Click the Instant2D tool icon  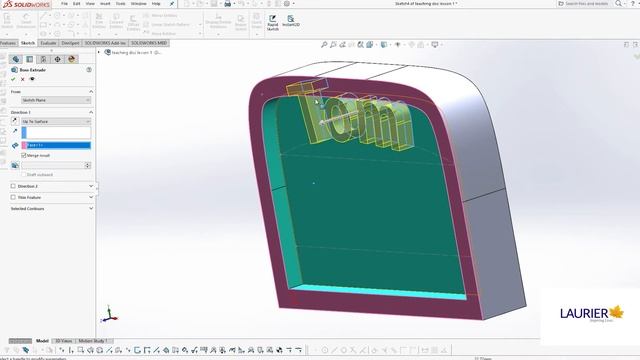291,19
